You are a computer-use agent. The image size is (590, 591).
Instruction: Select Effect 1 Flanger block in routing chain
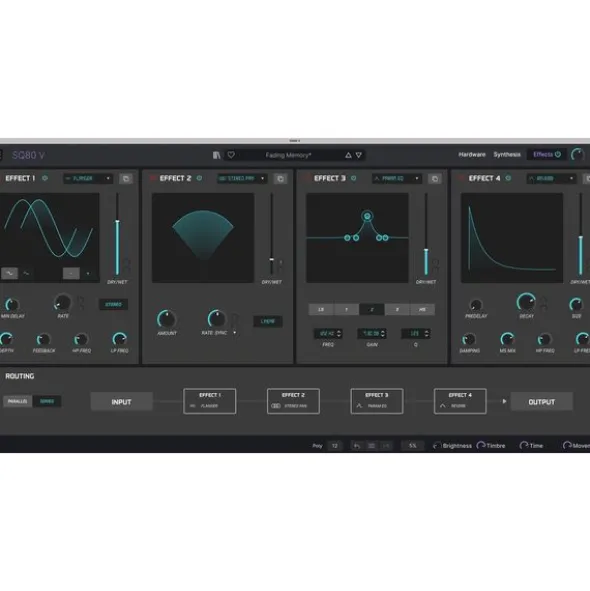tap(210, 401)
